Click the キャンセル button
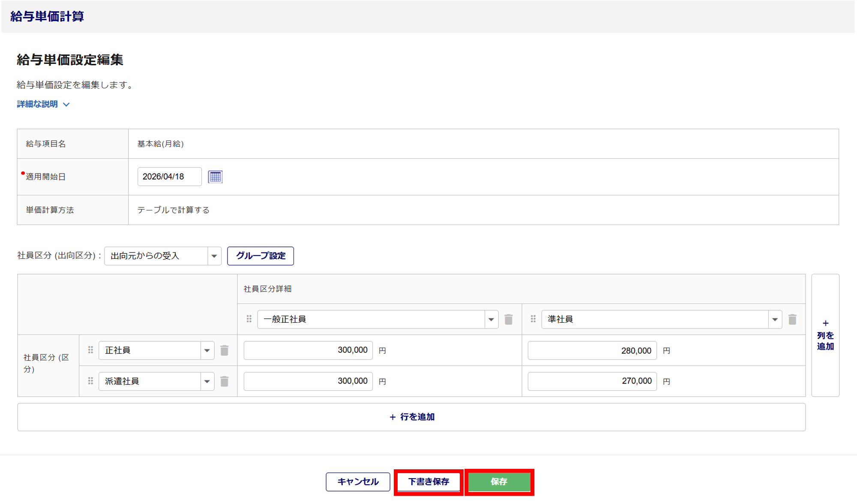 pos(358,482)
